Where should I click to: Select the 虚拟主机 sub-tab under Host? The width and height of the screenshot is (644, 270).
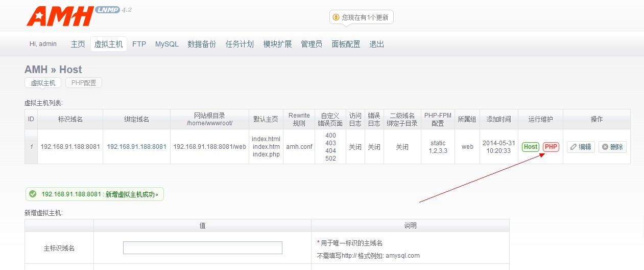[43, 83]
